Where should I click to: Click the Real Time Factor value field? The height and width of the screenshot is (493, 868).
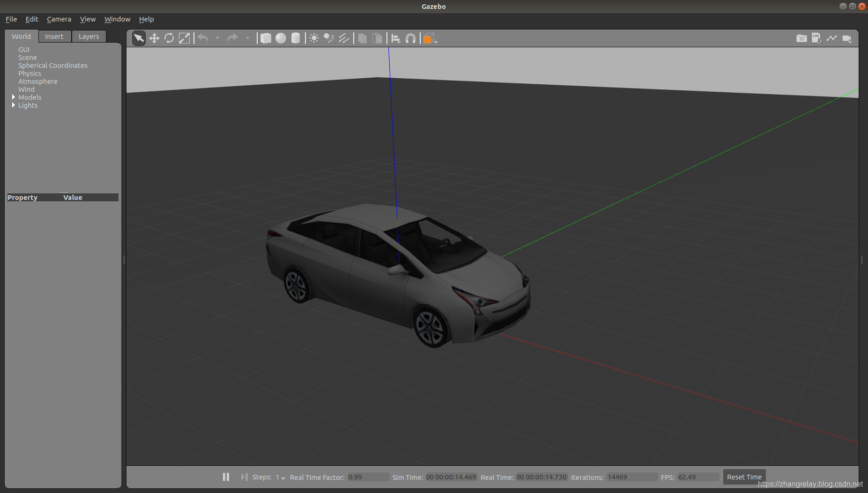pyautogui.click(x=368, y=477)
